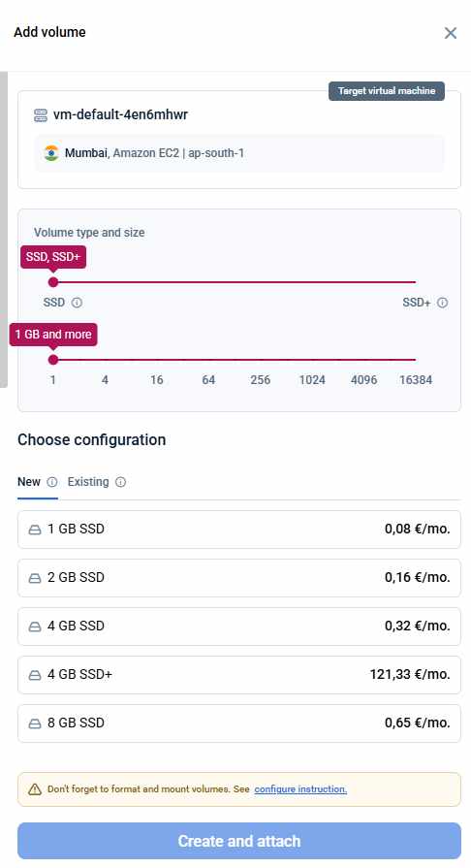Choose the 2 GB SSD option

239,578
